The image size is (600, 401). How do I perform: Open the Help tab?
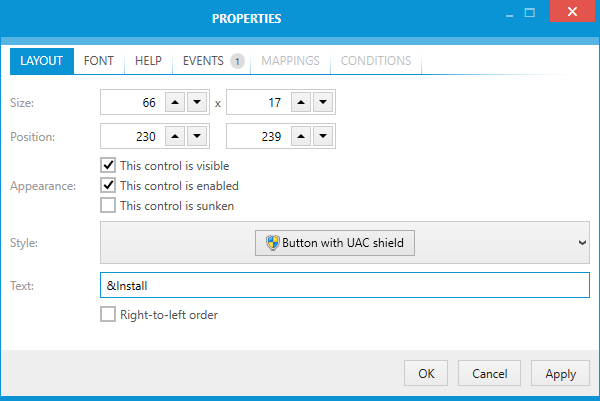coord(148,61)
